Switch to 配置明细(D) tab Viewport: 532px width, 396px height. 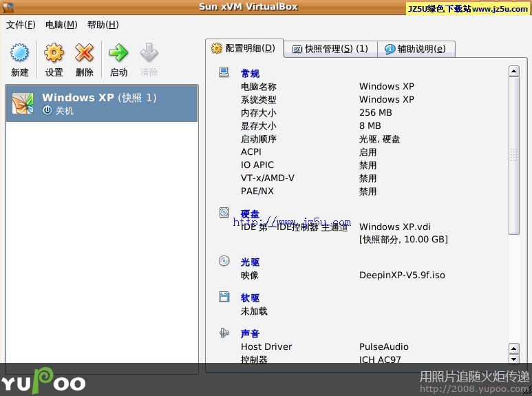pos(244,48)
